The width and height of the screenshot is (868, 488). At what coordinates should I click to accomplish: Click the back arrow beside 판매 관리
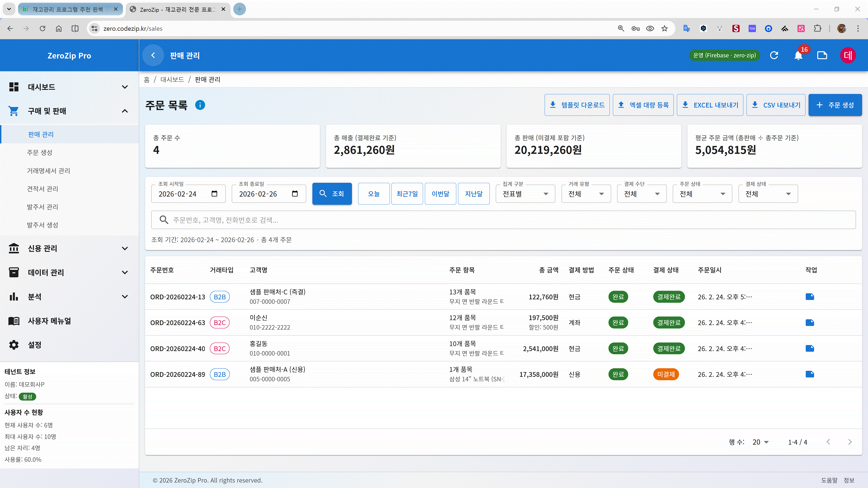pyautogui.click(x=153, y=56)
